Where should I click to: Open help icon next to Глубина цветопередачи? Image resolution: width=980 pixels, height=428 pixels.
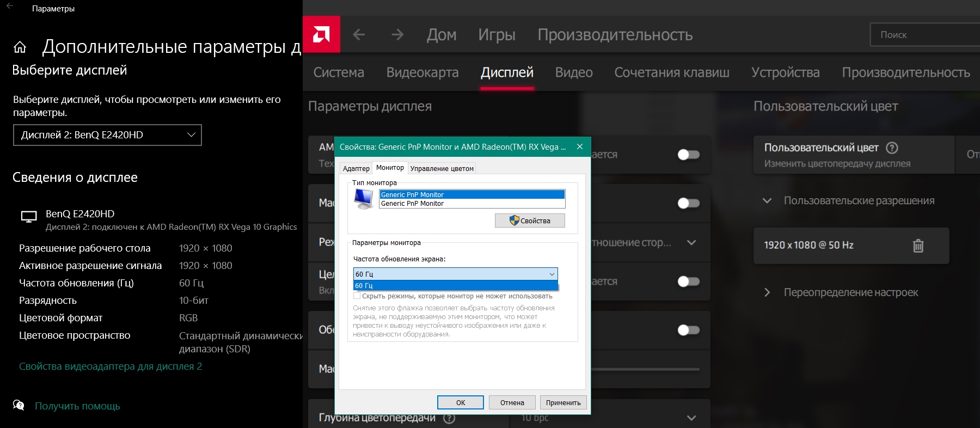coord(449,418)
